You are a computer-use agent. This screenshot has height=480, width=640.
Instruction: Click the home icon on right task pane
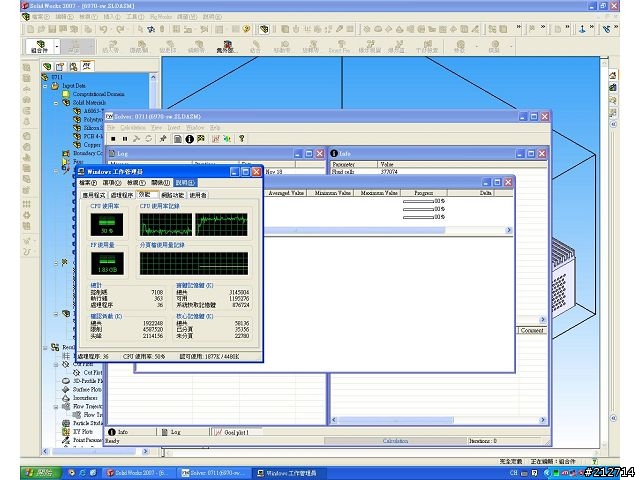click(613, 75)
